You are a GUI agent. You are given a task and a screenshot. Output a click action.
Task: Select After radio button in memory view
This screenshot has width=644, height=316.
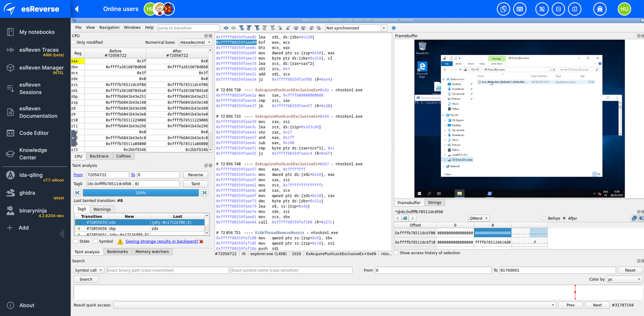click(564, 218)
